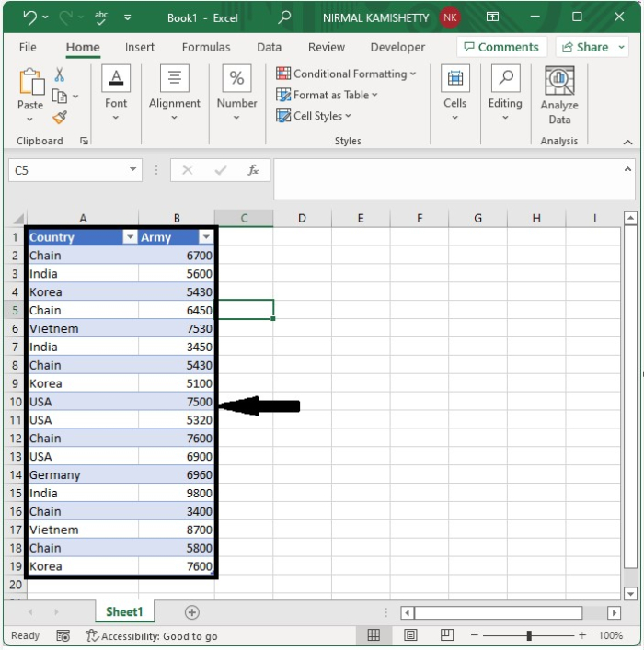The image size is (644, 650).
Task: Select the Vietnem cell in row 6
Action: (x=83, y=329)
